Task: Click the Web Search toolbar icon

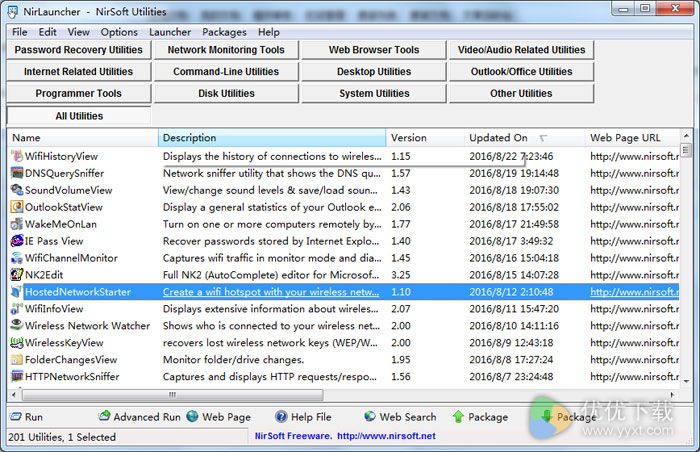Action: coord(370,416)
